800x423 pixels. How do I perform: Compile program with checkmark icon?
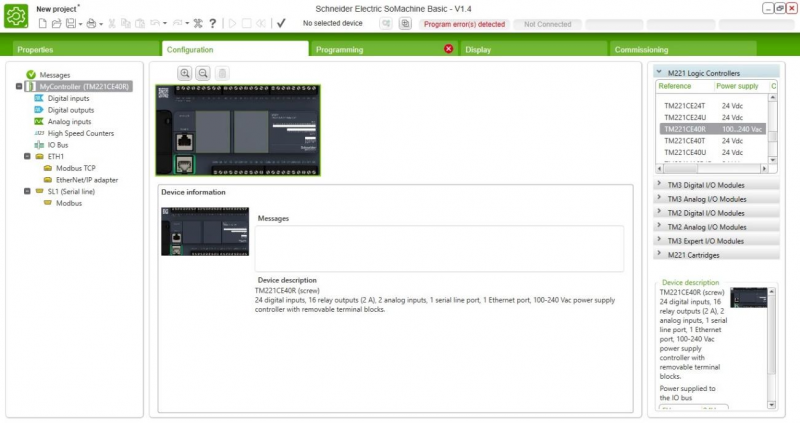pos(281,23)
